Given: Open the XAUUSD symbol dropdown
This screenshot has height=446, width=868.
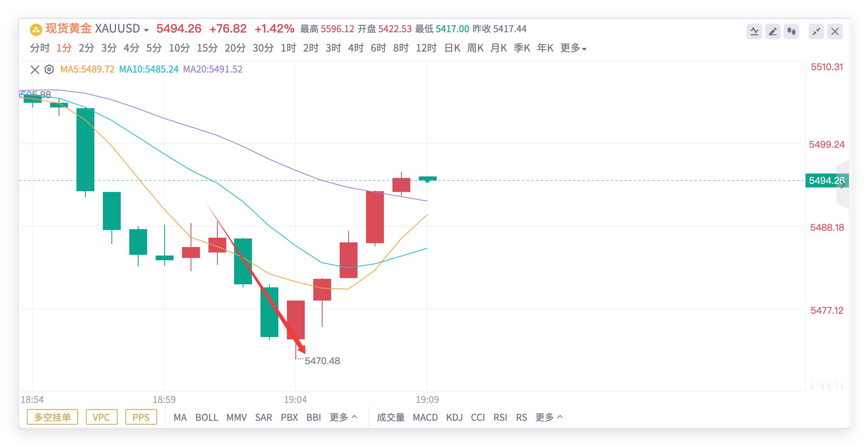Looking at the screenshot, I should tap(146, 30).
